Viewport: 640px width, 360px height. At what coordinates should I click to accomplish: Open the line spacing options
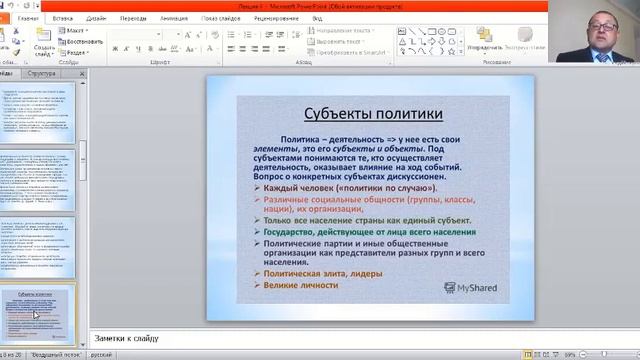[x=297, y=35]
